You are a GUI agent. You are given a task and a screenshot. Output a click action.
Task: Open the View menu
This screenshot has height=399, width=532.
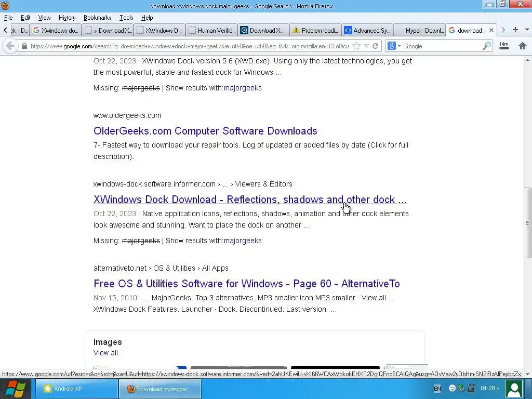point(44,18)
